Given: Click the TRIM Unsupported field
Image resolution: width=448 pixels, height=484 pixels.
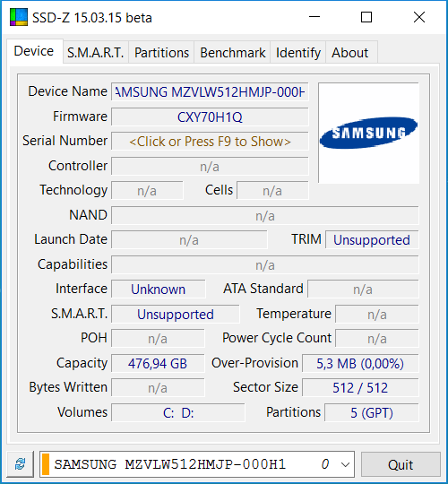Looking at the screenshot, I should pos(372,240).
